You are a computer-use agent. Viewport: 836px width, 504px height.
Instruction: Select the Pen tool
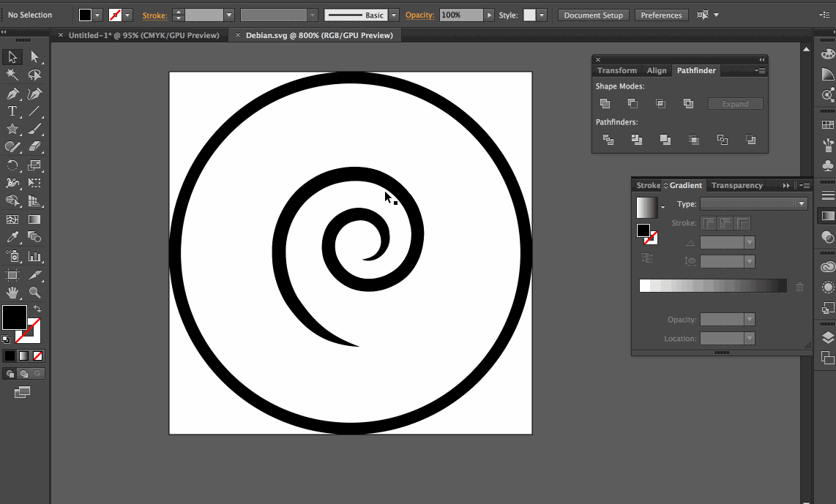12,94
